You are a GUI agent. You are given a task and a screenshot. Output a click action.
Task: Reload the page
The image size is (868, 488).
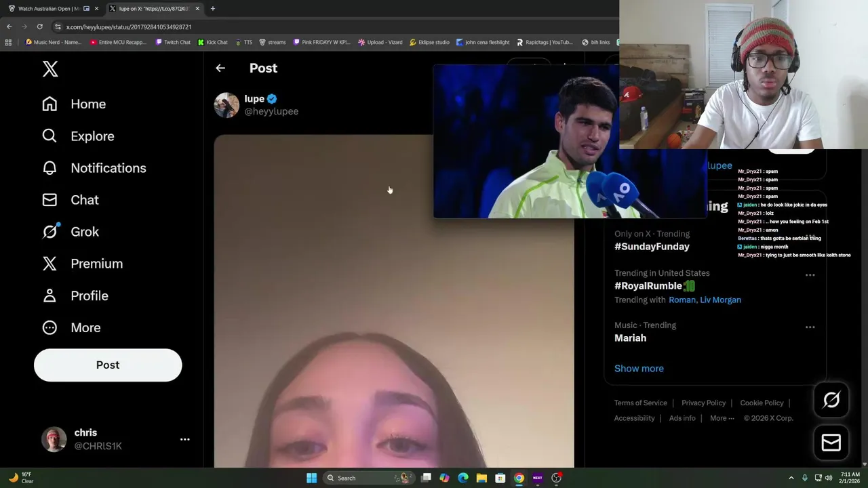39,26
